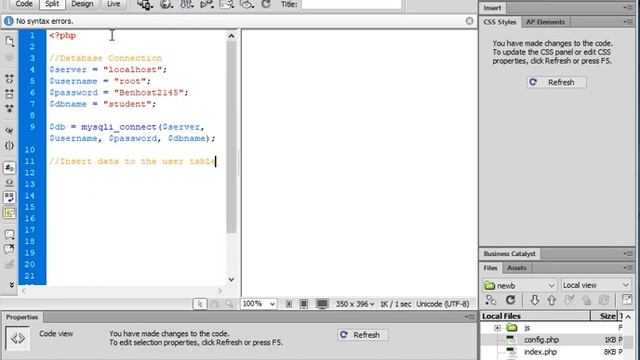This screenshot has width=640, height=360.
Task: Select the desktop size icon in status bar
Action: (322, 304)
